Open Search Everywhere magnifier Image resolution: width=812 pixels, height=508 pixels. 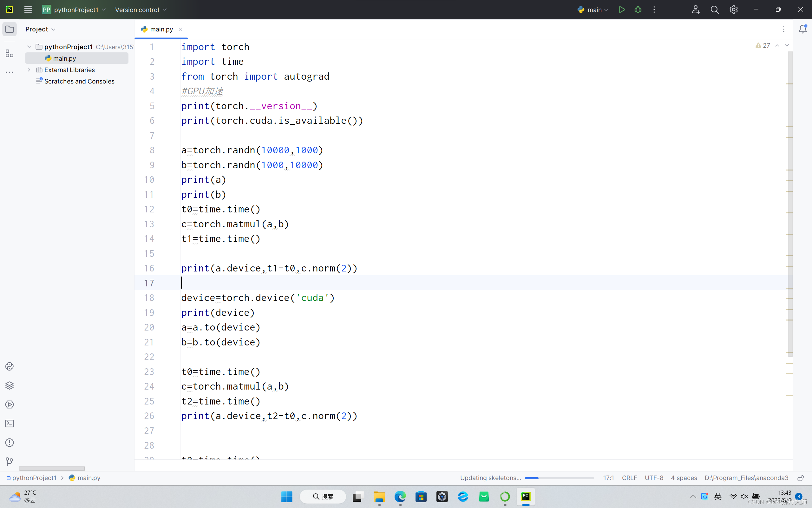(x=715, y=10)
